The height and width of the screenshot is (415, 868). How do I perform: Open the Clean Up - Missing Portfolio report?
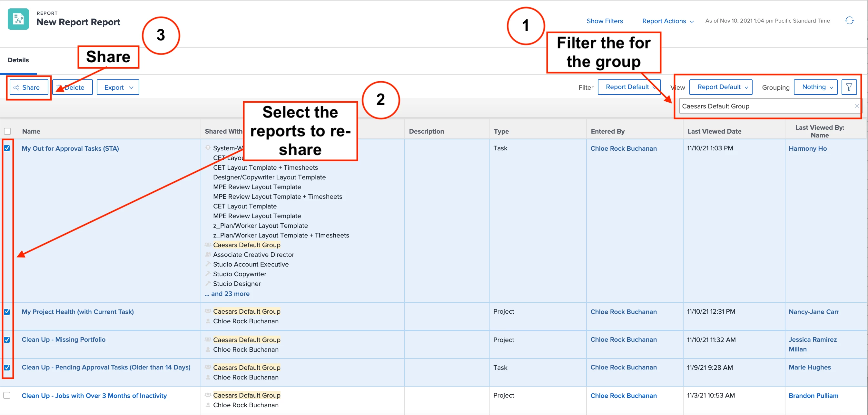(x=63, y=339)
